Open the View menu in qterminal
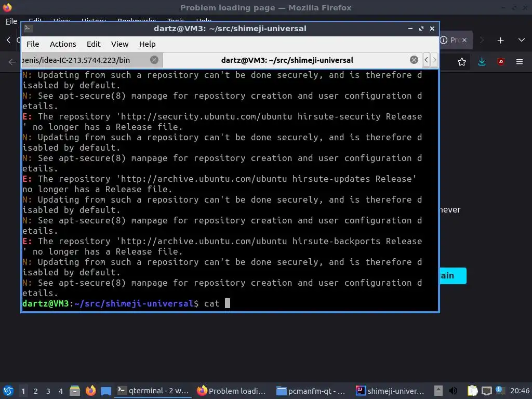 (120, 44)
